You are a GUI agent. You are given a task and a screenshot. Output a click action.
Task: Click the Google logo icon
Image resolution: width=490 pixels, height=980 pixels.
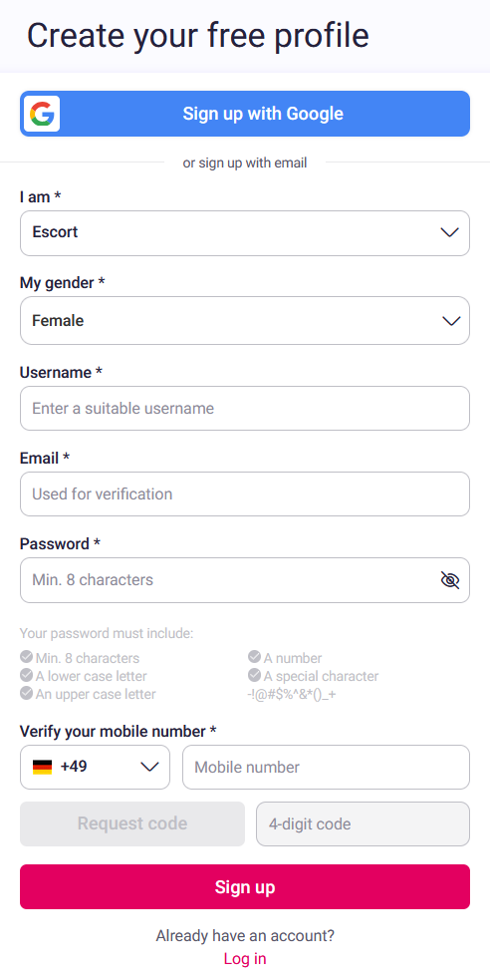click(42, 114)
